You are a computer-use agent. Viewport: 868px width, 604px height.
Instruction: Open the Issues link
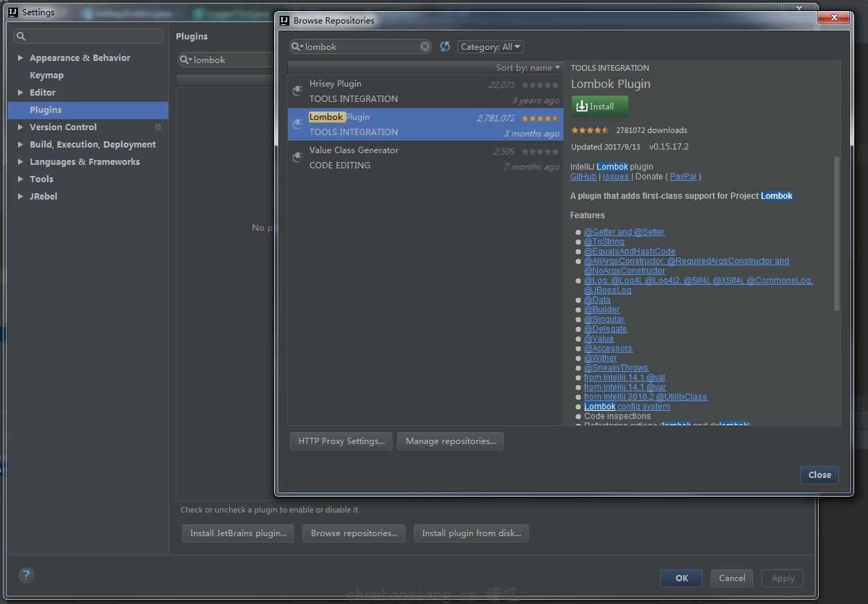(616, 177)
